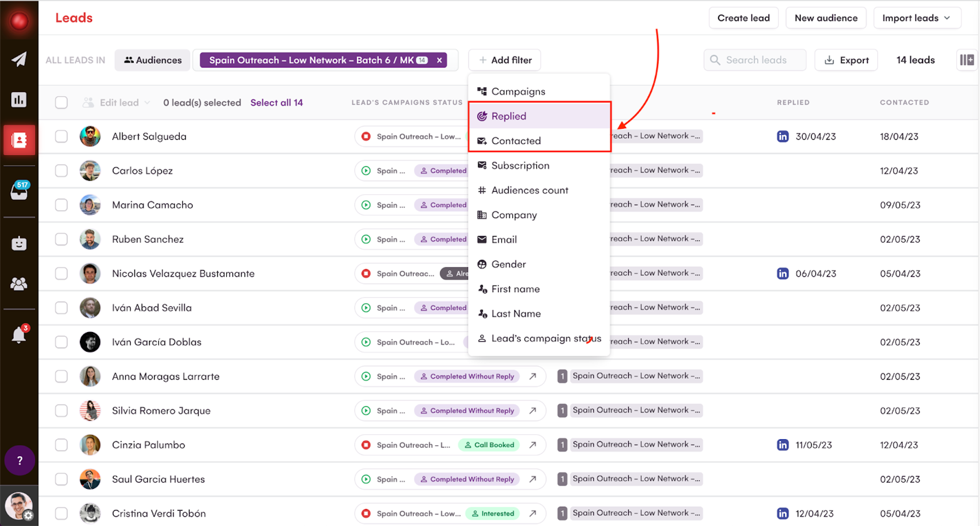Viewport: 980px width, 526px height.
Task: Open the column layout settings icon
Action: coord(966,60)
